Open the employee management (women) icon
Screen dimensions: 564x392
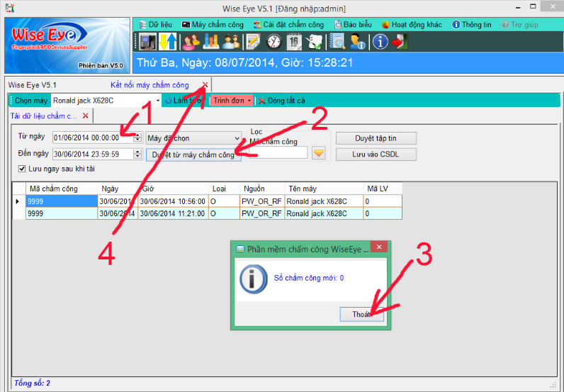coord(191,42)
